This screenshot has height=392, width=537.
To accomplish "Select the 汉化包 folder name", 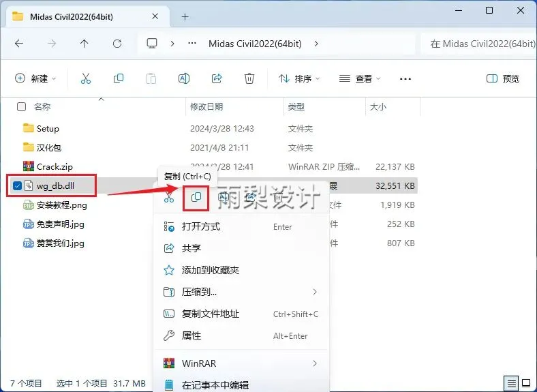I will (49, 148).
